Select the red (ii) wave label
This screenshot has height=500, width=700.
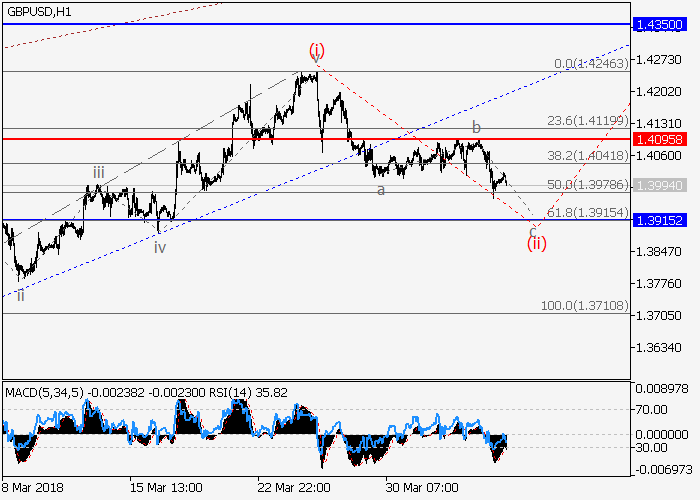click(537, 244)
